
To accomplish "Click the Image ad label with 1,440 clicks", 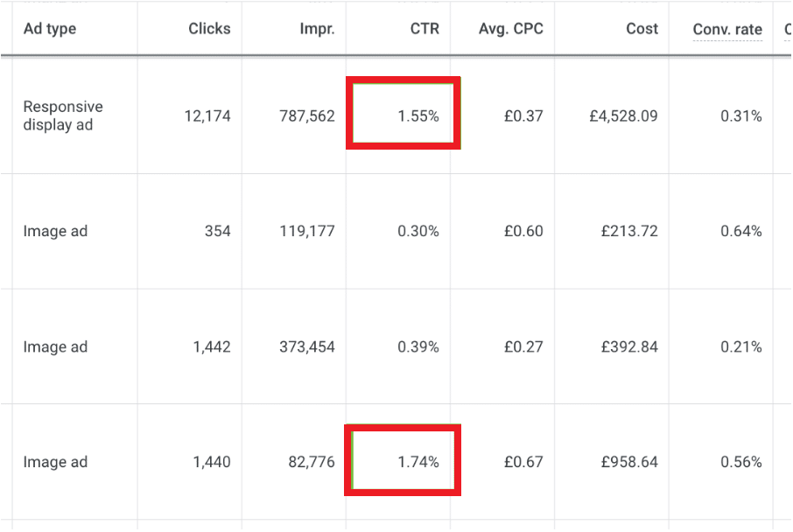I will (55, 462).
